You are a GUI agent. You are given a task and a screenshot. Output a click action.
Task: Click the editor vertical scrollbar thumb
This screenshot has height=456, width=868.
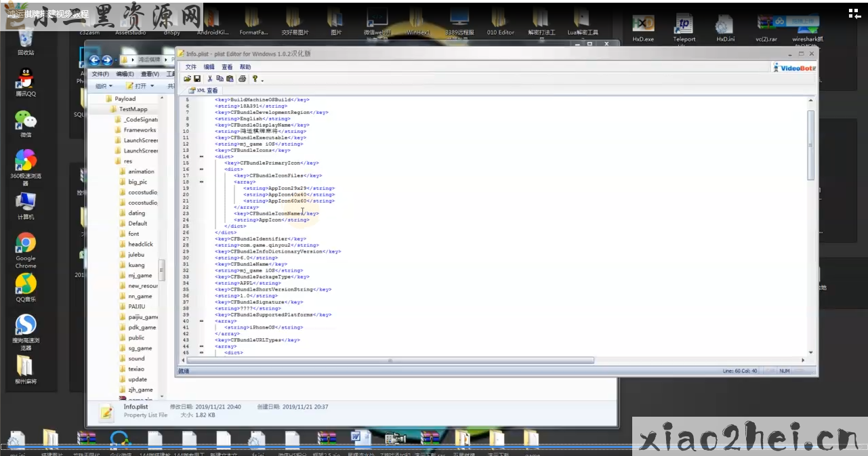pyautogui.click(x=811, y=145)
